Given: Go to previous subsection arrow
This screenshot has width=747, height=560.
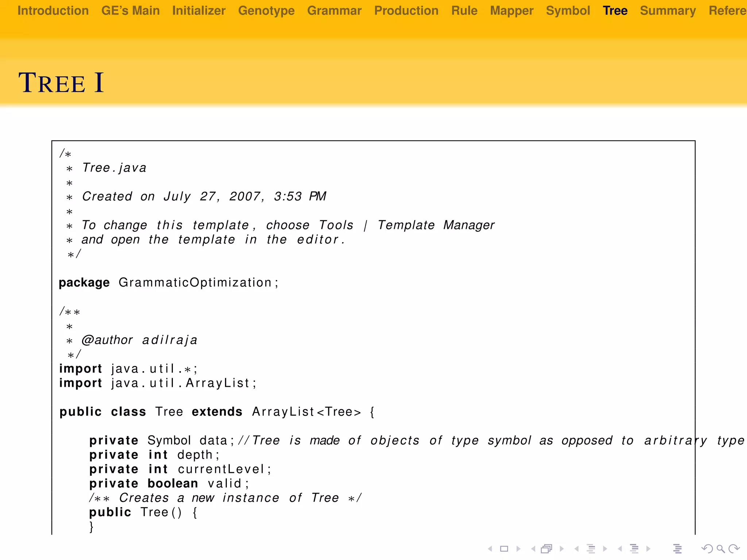Looking at the screenshot, I should [576, 549].
